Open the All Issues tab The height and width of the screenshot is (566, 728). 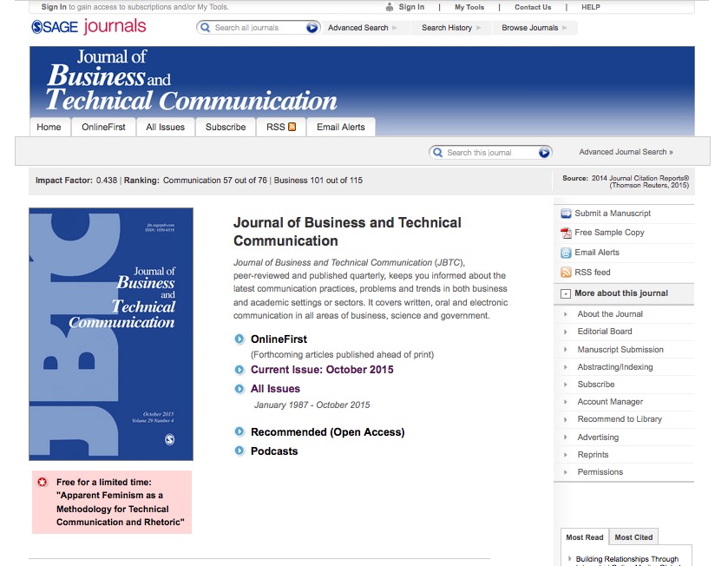click(165, 127)
